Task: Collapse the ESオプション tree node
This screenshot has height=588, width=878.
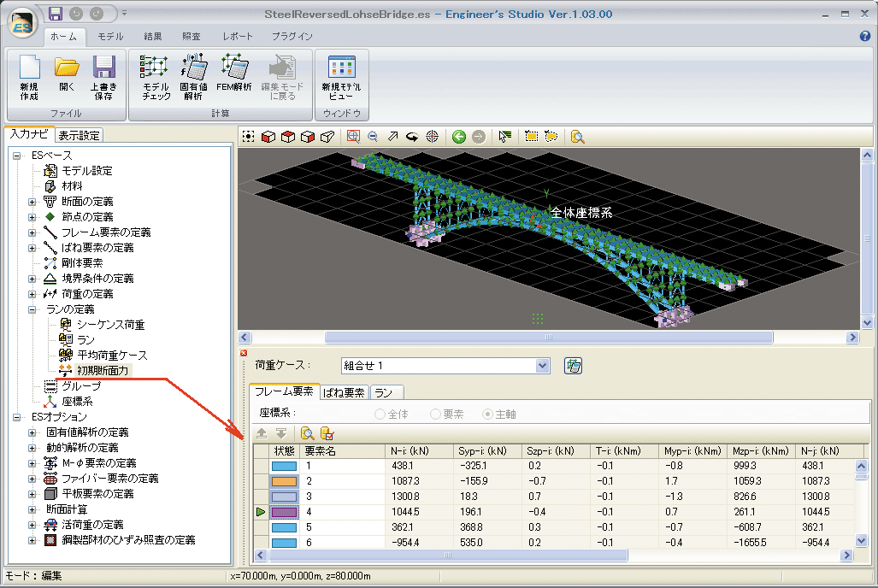Action: click(x=17, y=417)
